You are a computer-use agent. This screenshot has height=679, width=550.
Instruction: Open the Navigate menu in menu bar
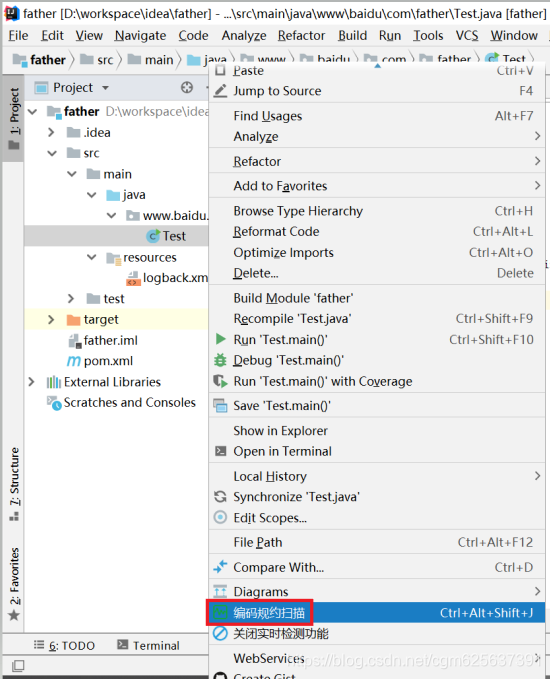[140, 36]
